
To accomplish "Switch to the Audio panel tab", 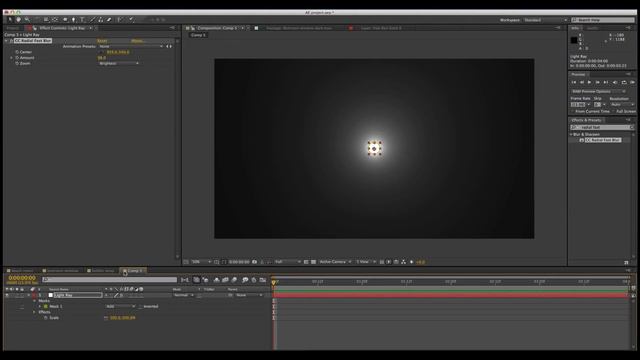I will (x=592, y=28).
